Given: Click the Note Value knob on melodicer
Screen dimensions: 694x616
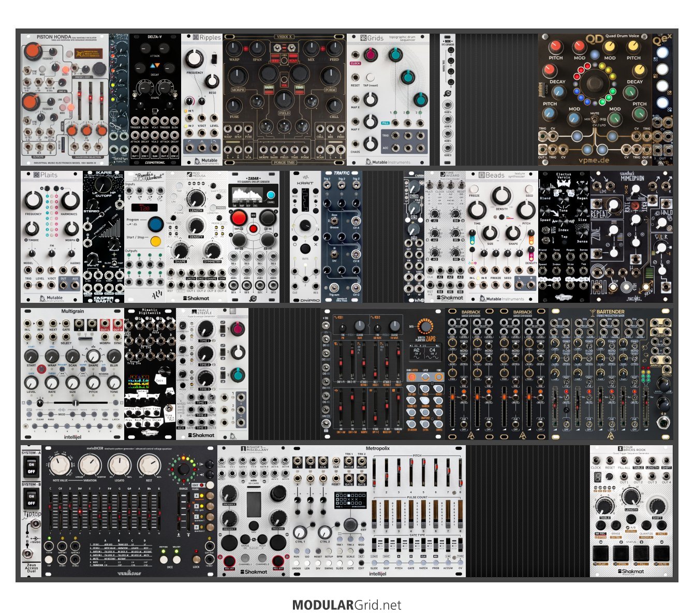Looking at the screenshot, I should (60, 465).
